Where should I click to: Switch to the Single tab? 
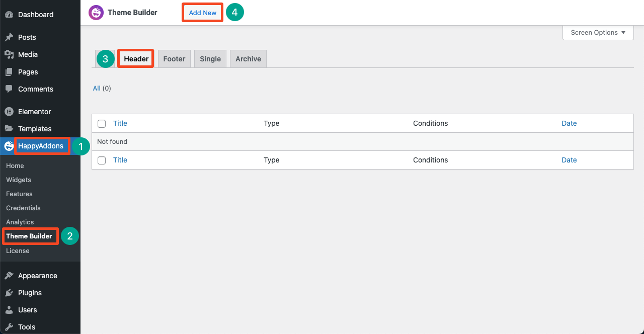click(x=210, y=59)
